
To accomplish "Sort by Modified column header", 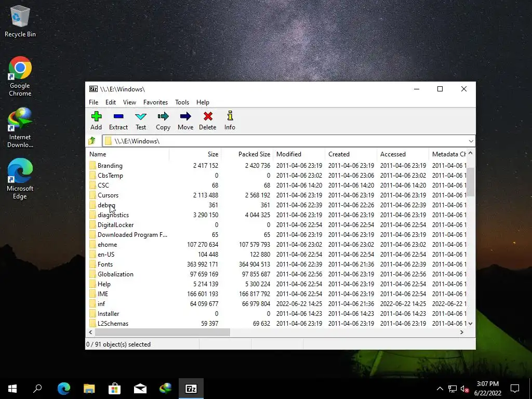I will [299, 154].
